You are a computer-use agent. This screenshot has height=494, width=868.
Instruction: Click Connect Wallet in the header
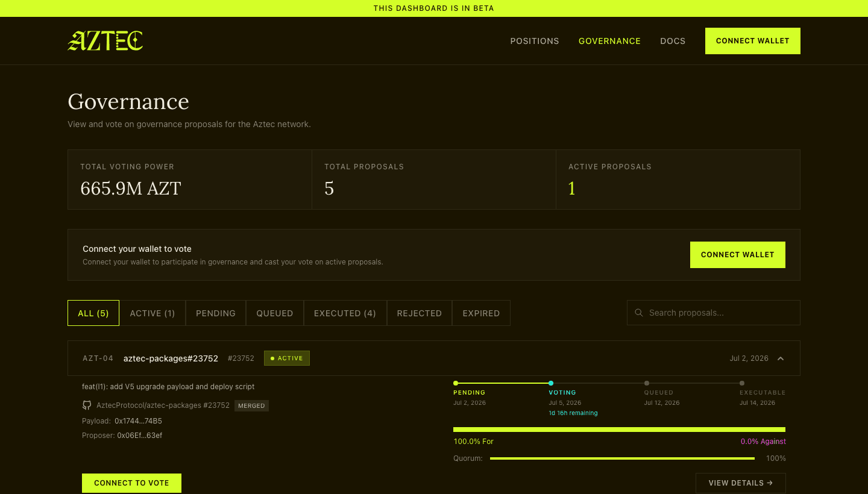(x=753, y=41)
